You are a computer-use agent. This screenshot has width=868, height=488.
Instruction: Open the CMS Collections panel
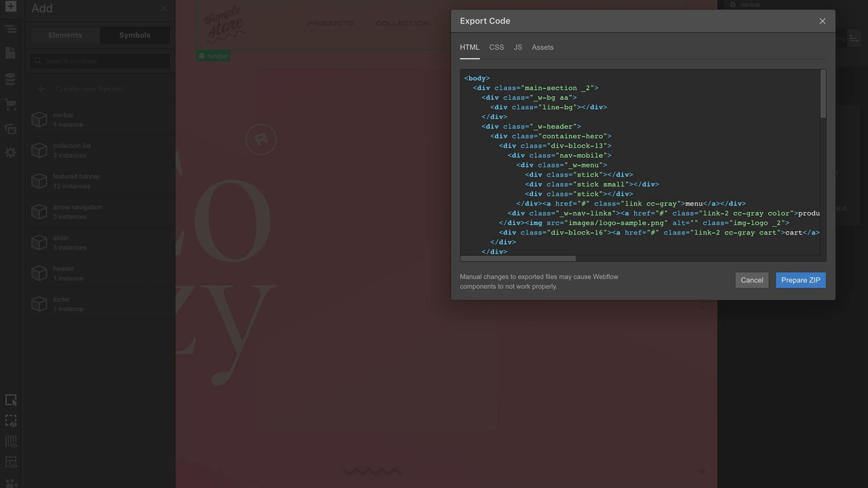click(x=10, y=79)
